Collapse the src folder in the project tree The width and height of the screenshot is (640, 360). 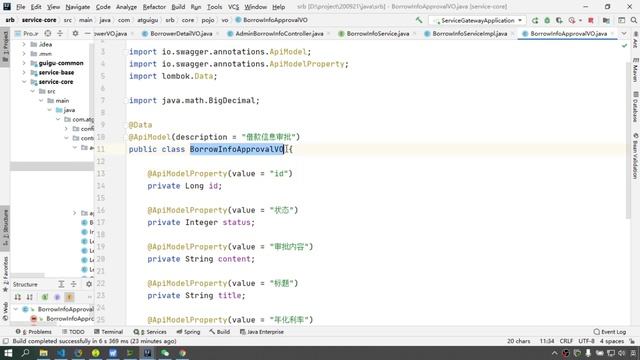[x=33, y=91]
